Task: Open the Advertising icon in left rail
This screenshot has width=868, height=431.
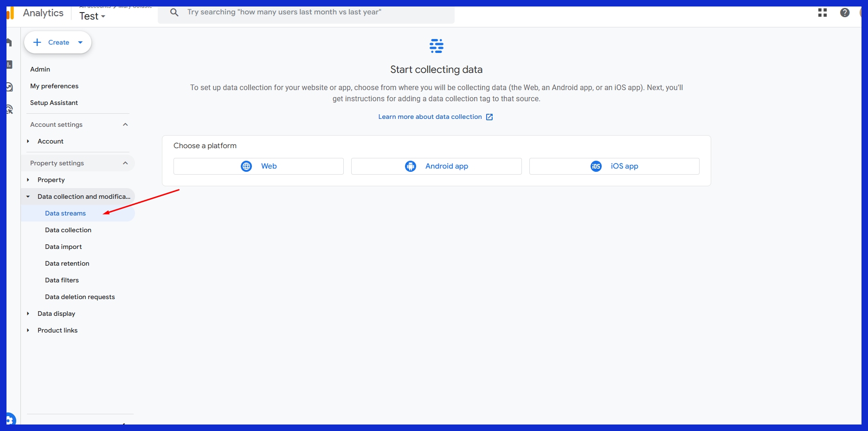Action: (x=9, y=109)
